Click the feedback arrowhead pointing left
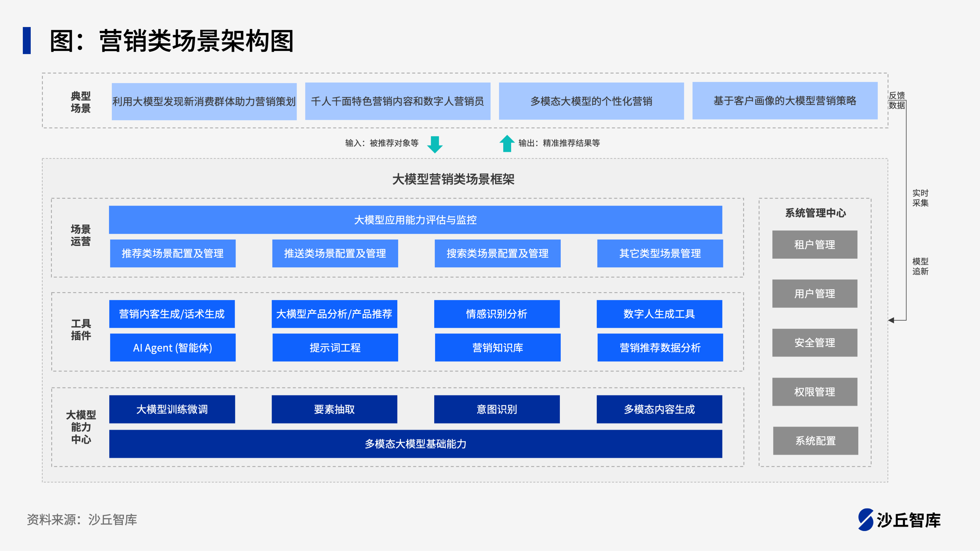This screenshot has height=551, width=980. (891, 320)
